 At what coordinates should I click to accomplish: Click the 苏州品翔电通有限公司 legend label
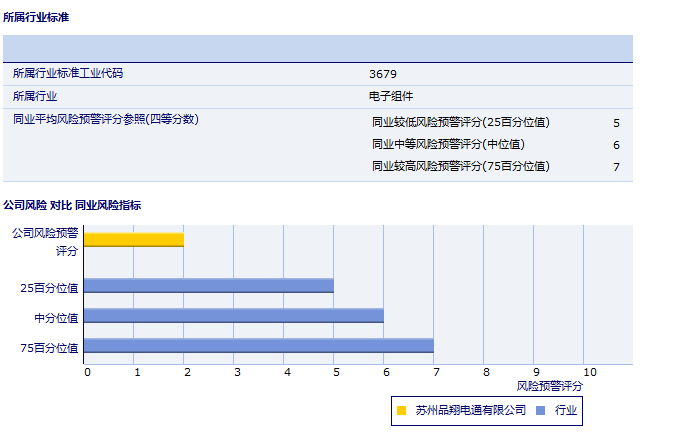[470, 410]
